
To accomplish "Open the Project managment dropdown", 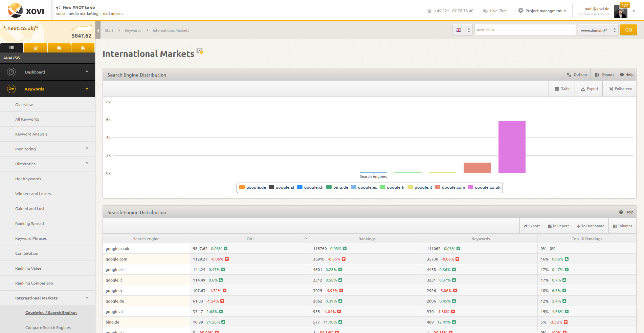I will click(542, 11).
